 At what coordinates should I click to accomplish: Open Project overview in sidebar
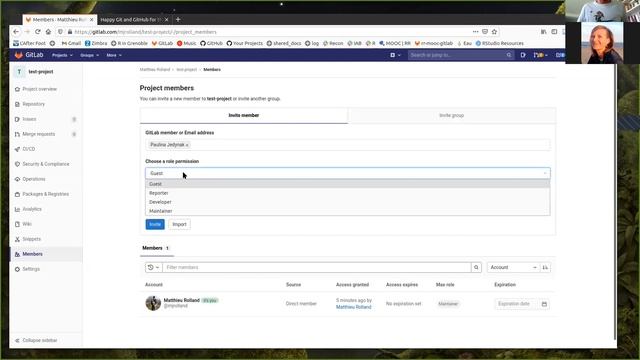(40, 89)
